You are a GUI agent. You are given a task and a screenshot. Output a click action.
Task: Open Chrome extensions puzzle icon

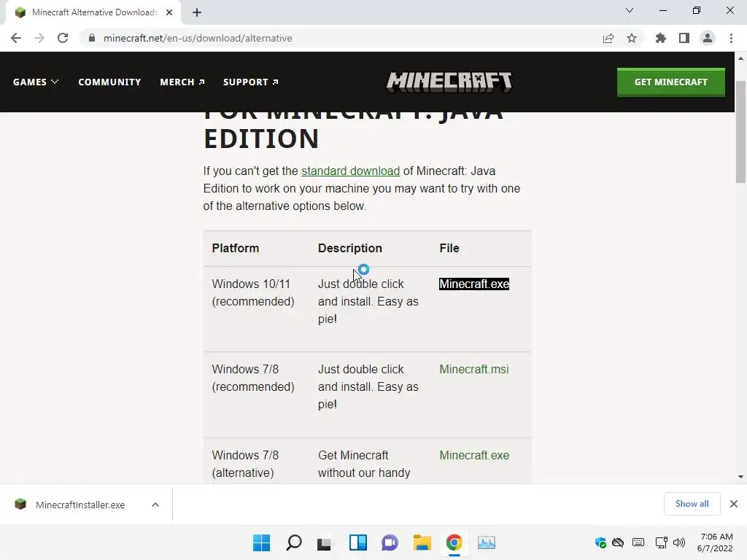tap(661, 38)
